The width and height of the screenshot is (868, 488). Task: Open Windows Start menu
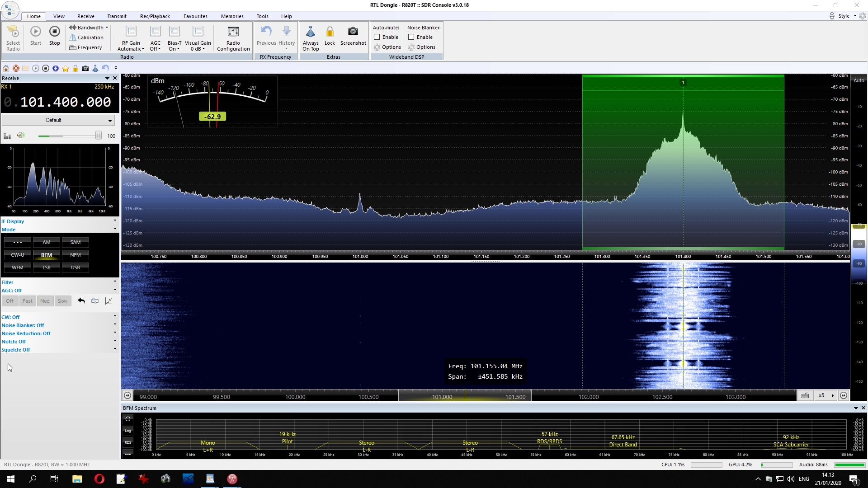coord(11,479)
